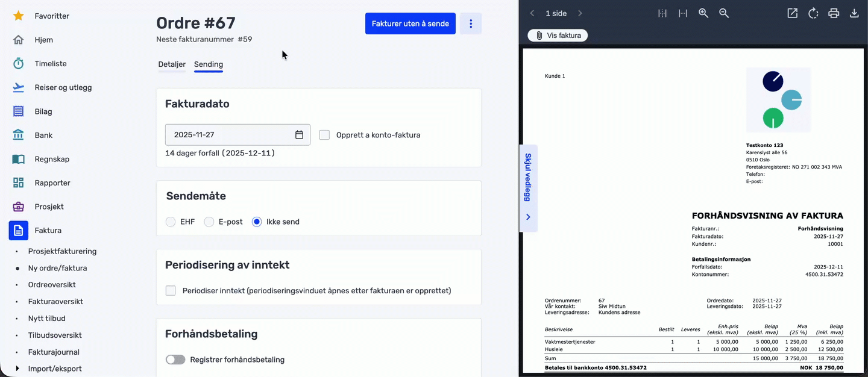This screenshot has width=868, height=377.
Task: Switch to the Detaljer tab
Action: pos(172,64)
